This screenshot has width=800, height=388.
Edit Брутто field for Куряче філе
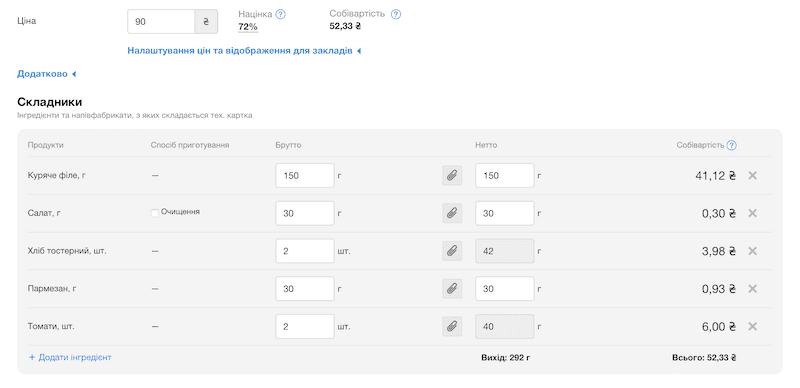tap(305, 176)
